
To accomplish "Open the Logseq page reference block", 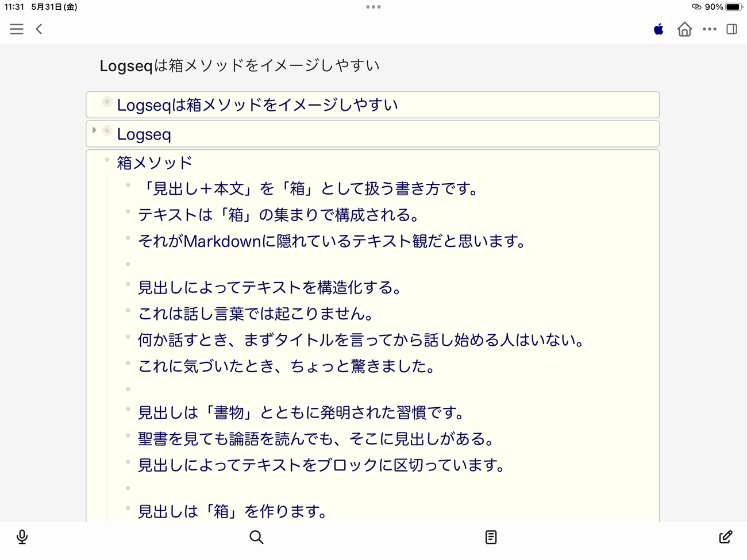I will (144, 134).
